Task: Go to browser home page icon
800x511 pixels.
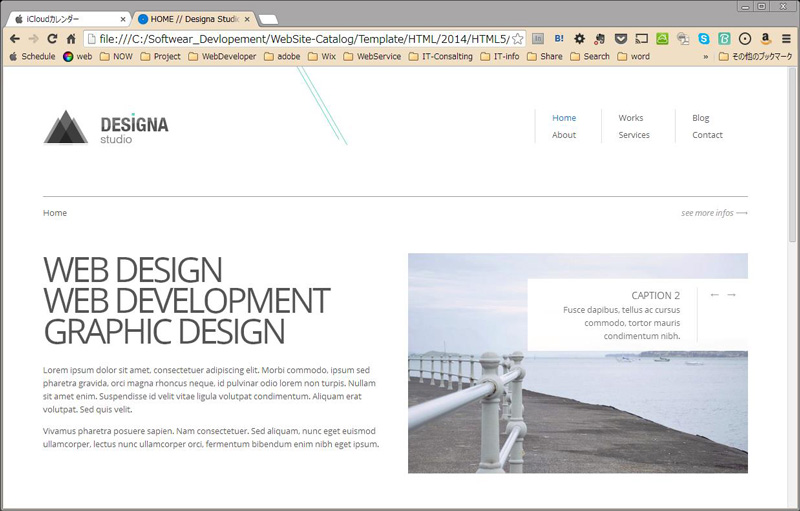Action: pyautogui.click(x=71, y=39)
